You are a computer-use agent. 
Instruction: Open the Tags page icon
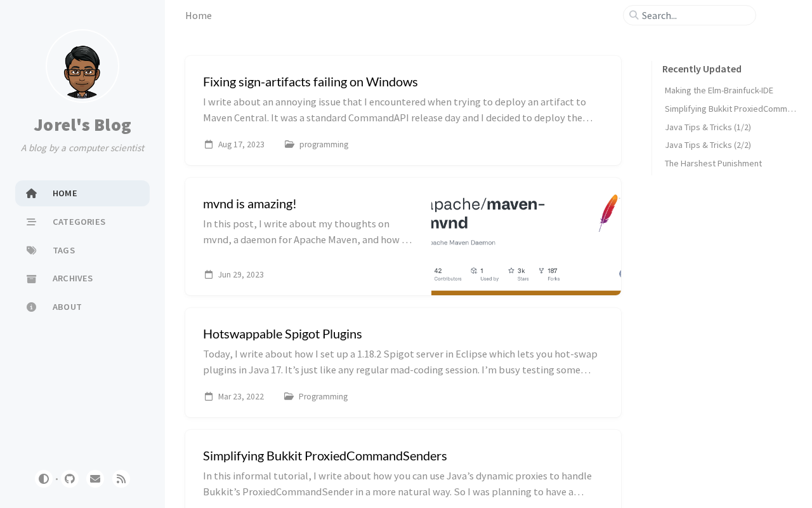point(32,250)
